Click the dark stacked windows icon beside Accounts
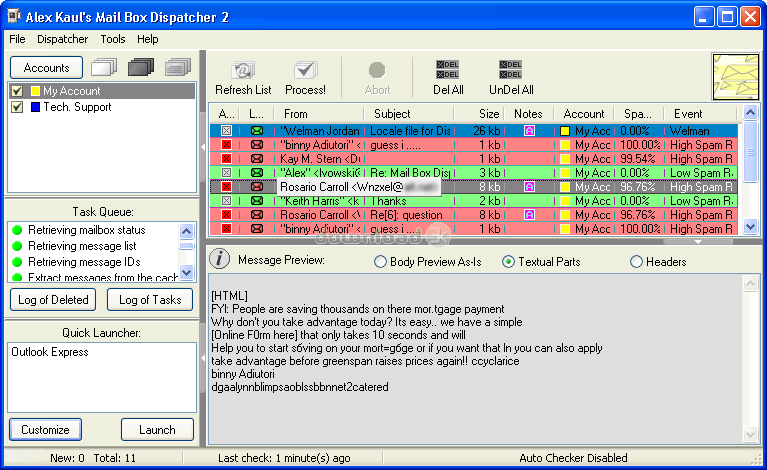 tap(141, 68)
